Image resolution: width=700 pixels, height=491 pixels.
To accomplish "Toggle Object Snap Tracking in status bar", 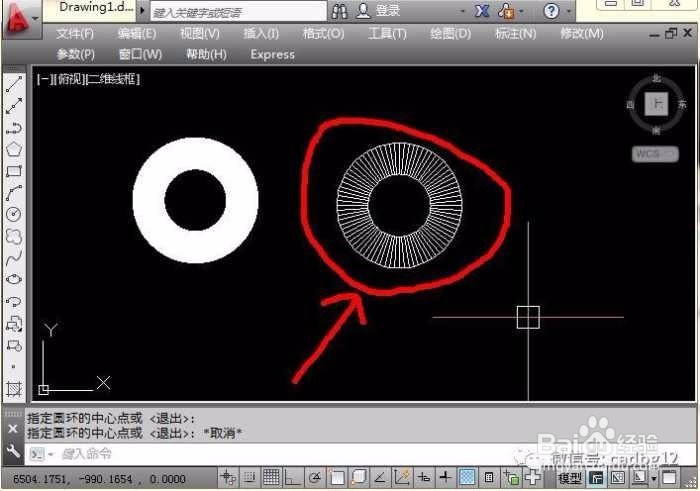I will click(380, 478).
